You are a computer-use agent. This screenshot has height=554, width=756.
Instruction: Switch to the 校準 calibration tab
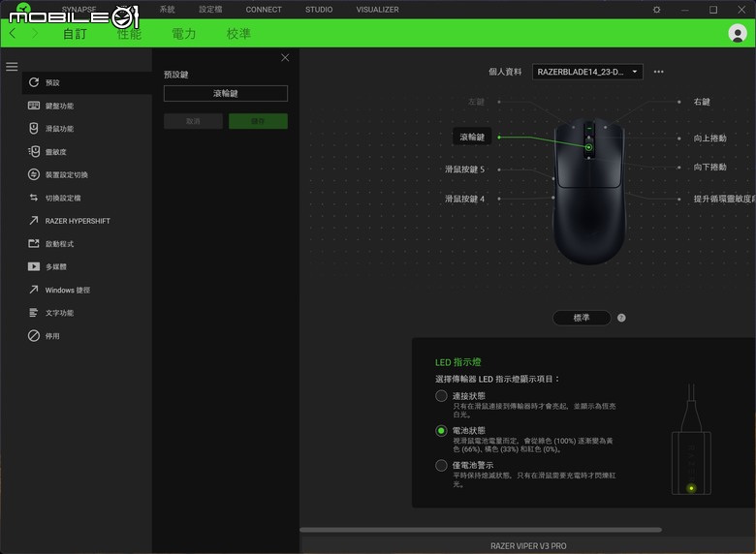[x=238, y=34]
